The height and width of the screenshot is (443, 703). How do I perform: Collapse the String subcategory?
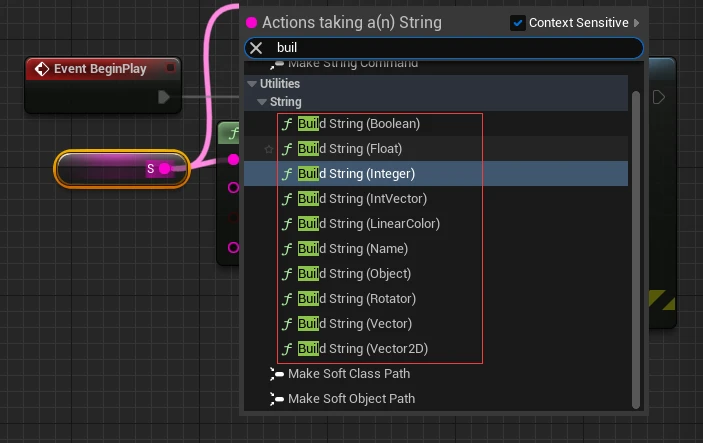(x=262, y=102)
